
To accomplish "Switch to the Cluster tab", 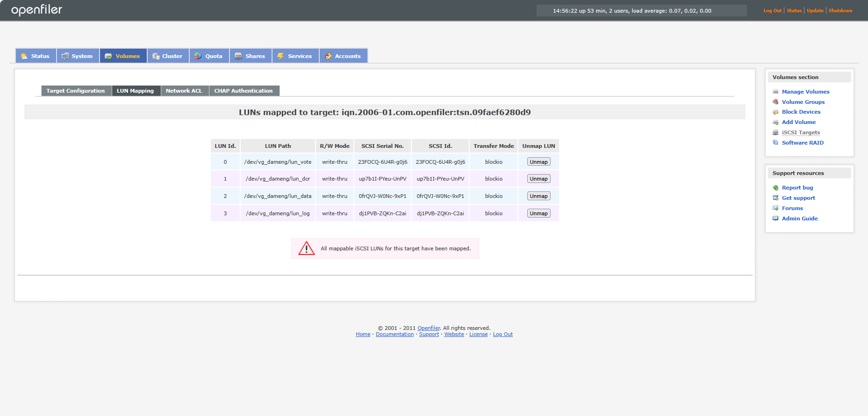I will [168, 56].
